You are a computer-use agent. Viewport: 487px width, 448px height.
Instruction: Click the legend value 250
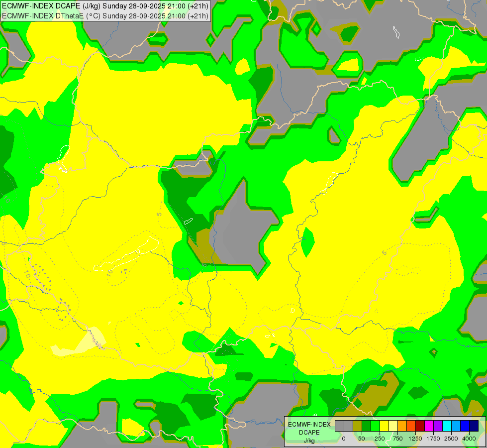(380, 439)
